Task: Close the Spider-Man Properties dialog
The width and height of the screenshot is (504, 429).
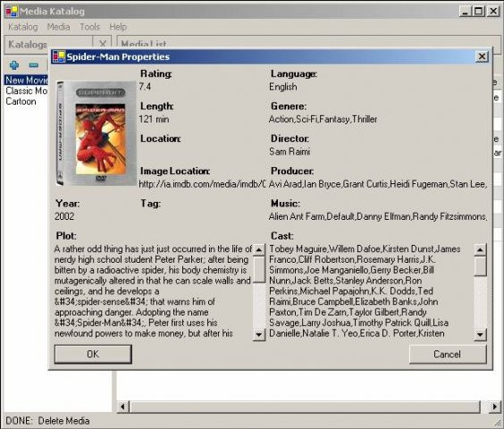Action: click(x=482, y=56)
